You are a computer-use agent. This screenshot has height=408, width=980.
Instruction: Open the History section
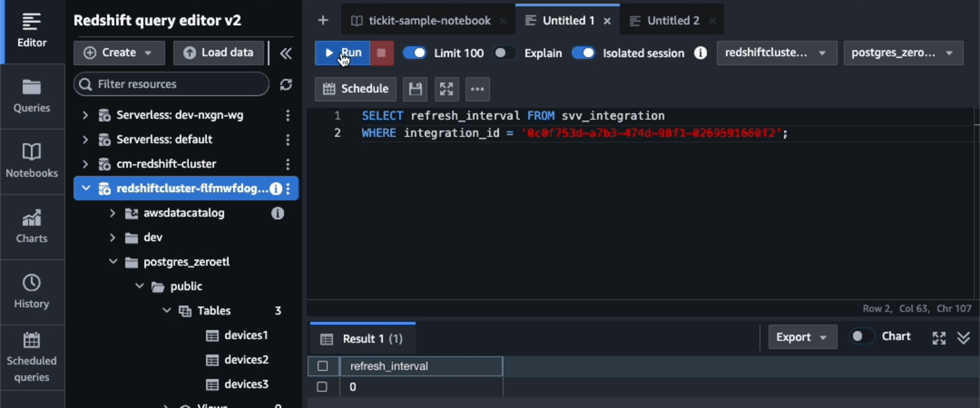tap(32, 292)
